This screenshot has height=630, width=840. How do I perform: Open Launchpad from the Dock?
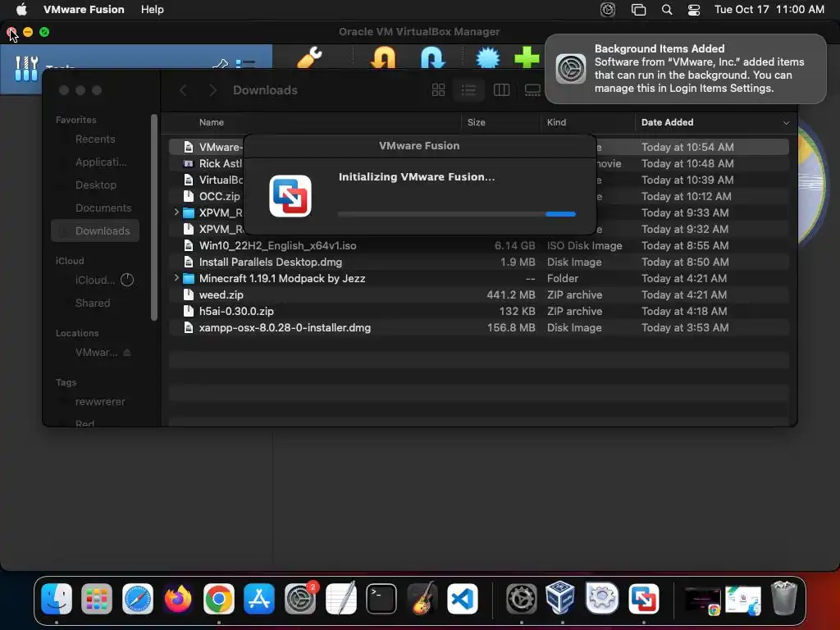pyautogui.click(x=97, y=598)
